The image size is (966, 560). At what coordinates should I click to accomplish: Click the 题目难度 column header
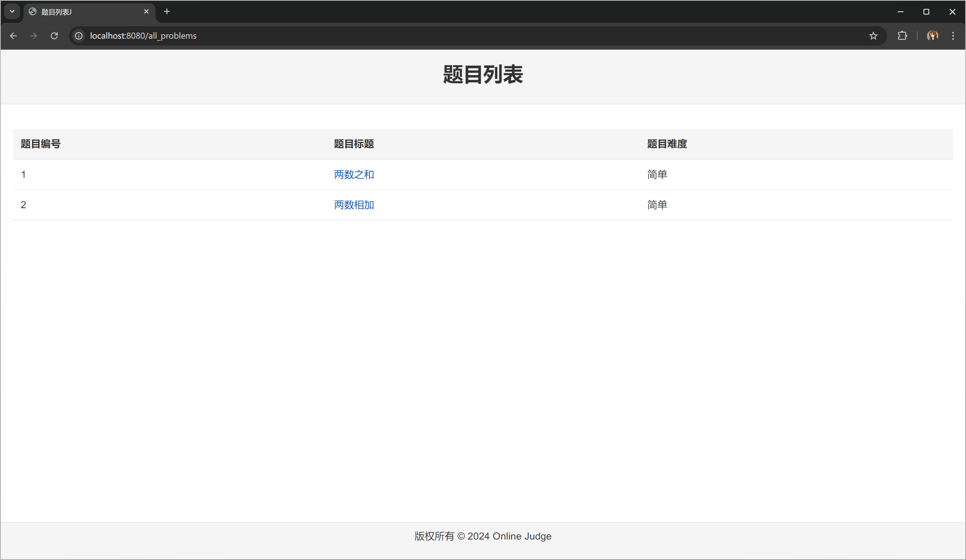[x=667, y=144]
